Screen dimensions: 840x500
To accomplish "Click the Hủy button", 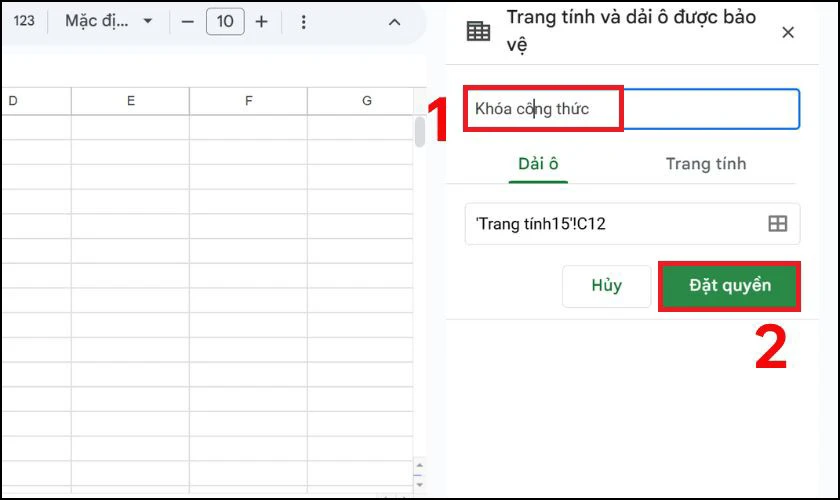I will coord(606,285).
